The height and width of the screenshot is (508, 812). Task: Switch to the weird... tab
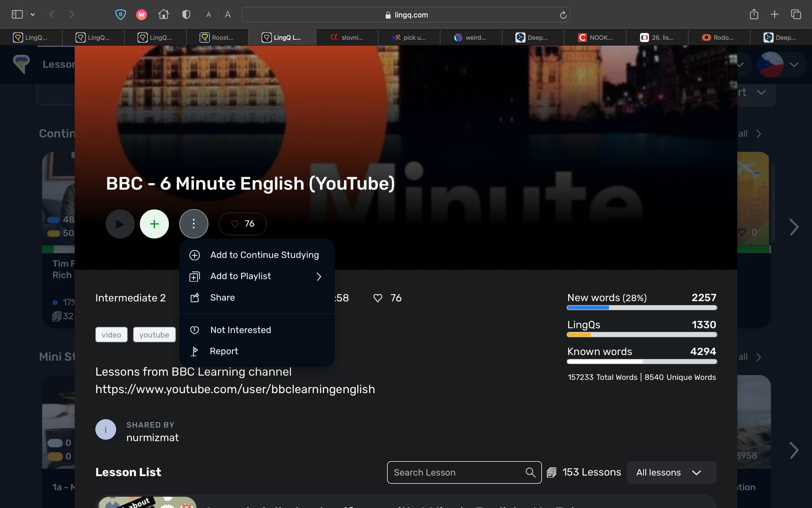[471, 37]
